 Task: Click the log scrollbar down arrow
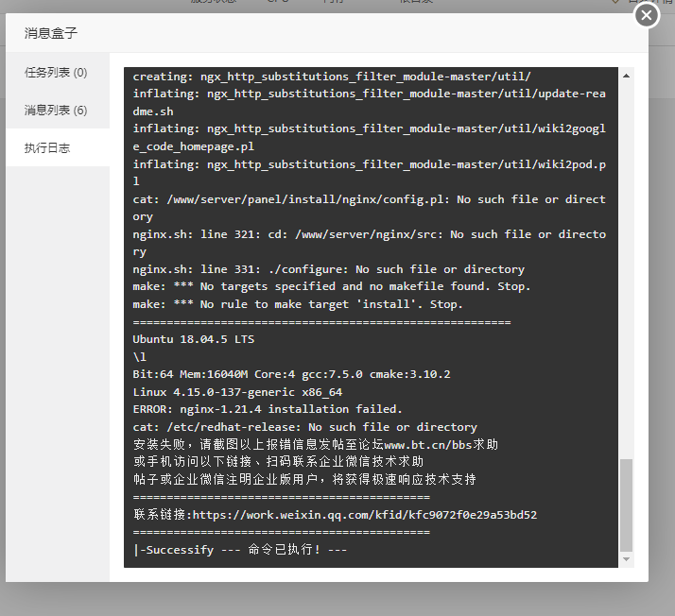click(x=627, y=559)
